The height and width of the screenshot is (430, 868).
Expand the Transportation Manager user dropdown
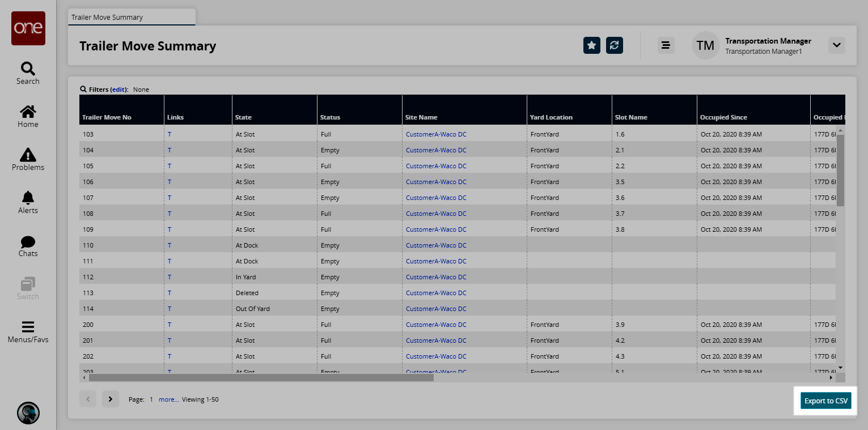(x=837, y=45)
